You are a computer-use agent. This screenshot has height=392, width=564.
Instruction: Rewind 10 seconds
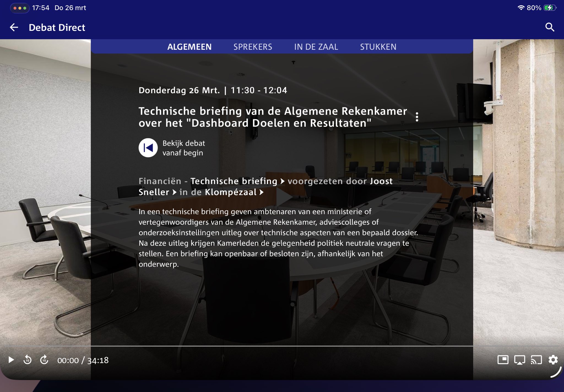[x=28, y=360]
